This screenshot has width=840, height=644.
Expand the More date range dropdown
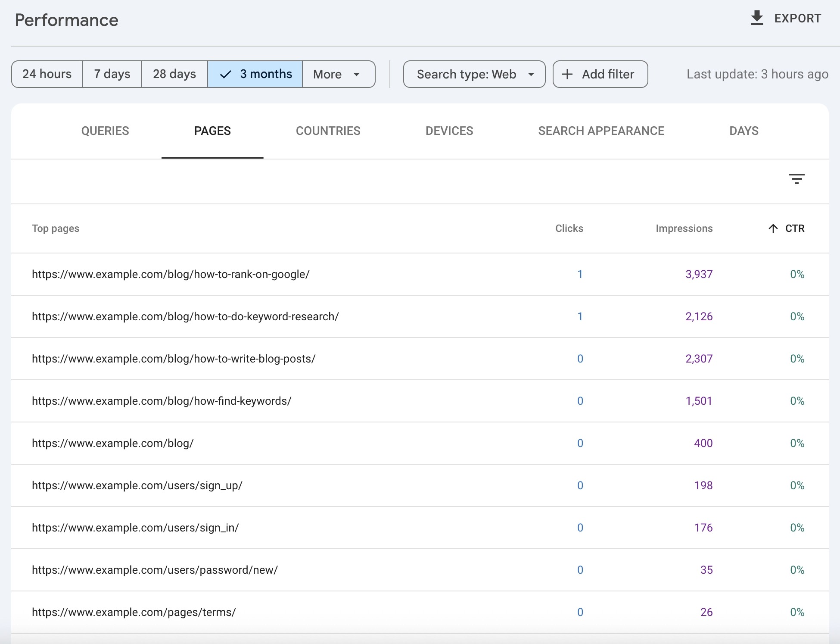(x=338, y=74)
